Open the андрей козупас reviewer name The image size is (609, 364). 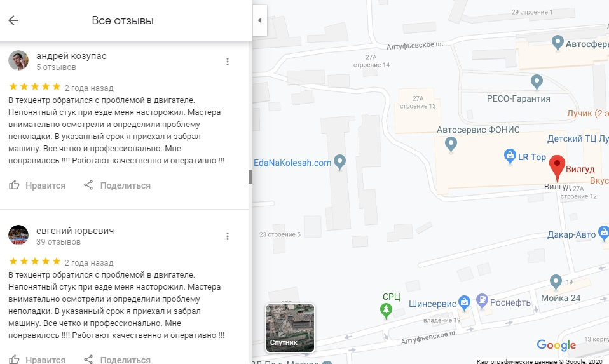[x=71, y=56]
